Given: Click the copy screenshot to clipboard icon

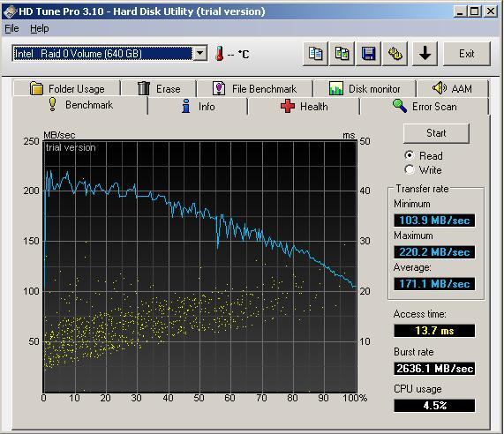Looking at the screenshot, I should pyautogui.click(x=342, y=54).
